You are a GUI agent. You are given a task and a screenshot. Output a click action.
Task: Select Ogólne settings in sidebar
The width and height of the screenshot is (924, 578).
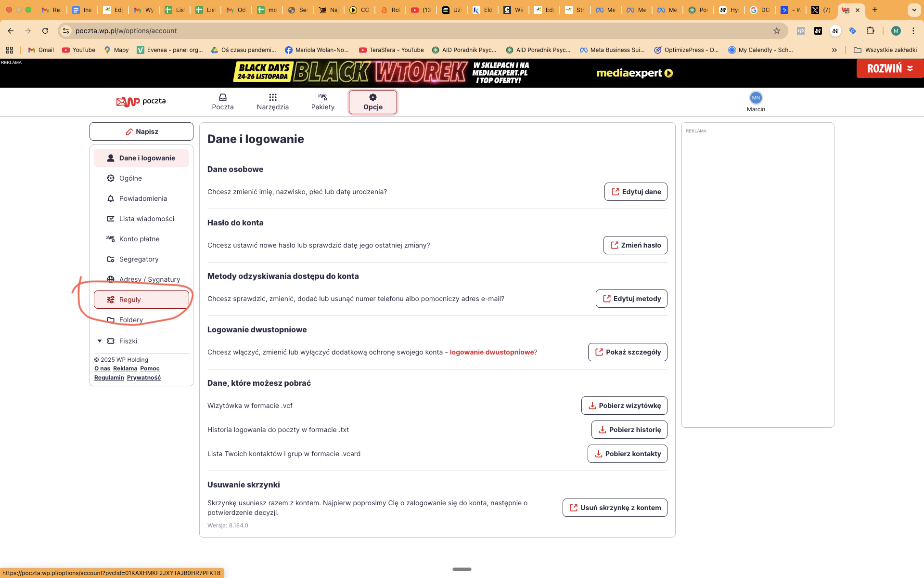click(x=130, y=178)
